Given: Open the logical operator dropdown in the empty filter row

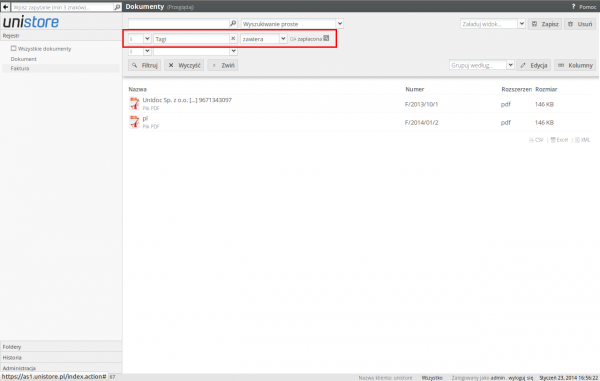Looking at the screenshot, I should (x=147, y=51).
